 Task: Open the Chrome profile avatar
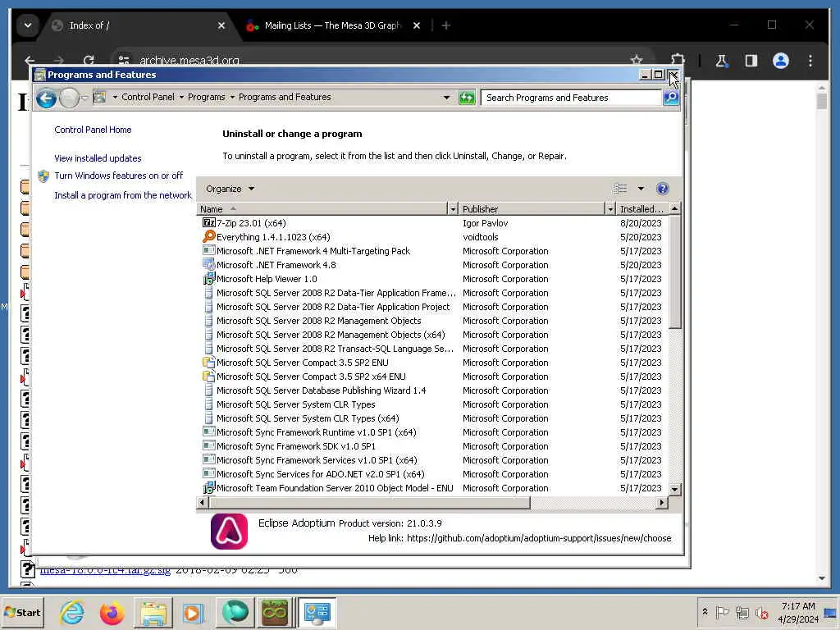(781, 61)
